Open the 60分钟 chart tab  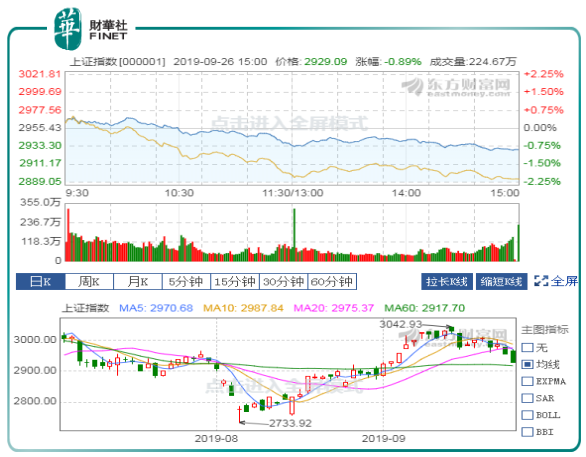[332, 282]
